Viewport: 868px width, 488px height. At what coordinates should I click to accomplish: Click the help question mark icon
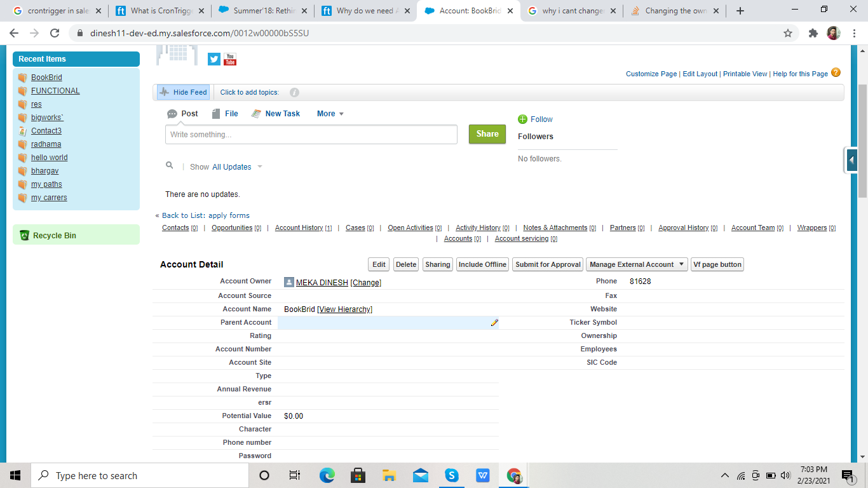836,73
